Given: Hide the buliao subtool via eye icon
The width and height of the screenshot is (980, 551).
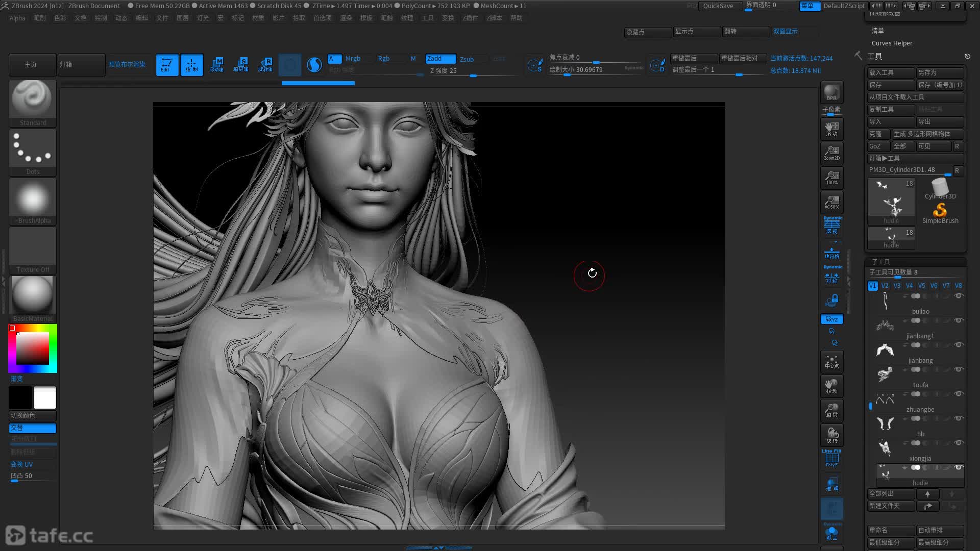Looking at the screenshot, I should [959, 296].
